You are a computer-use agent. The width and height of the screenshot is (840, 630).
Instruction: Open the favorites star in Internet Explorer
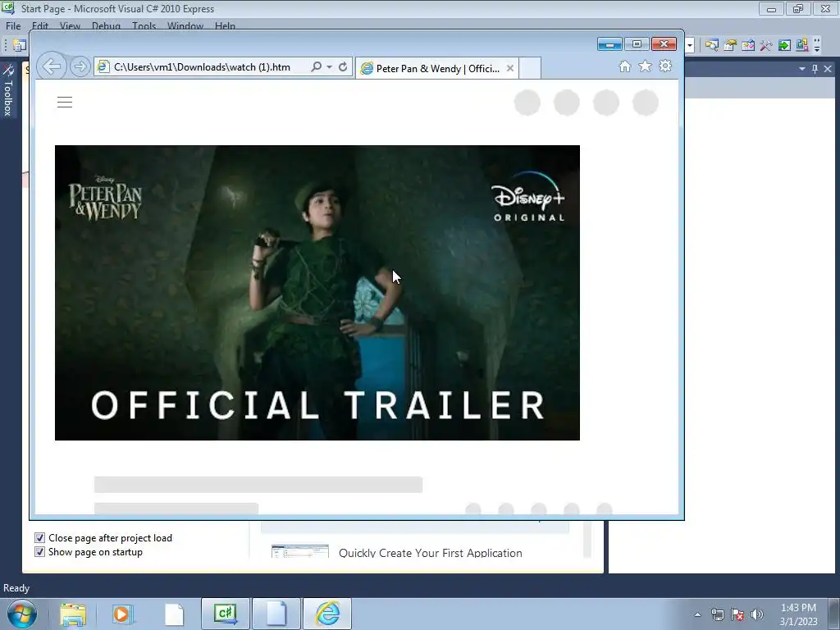pos(645,66)
